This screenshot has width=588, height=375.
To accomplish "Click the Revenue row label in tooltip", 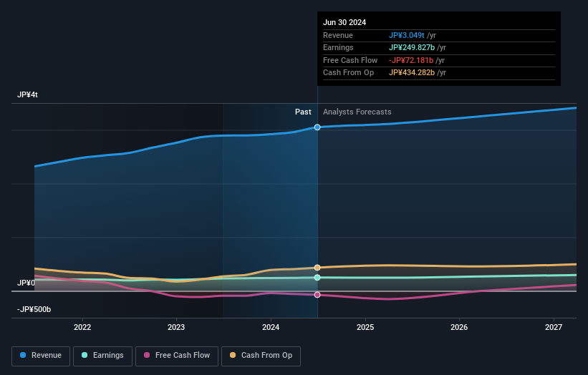I will click(338, 35).
